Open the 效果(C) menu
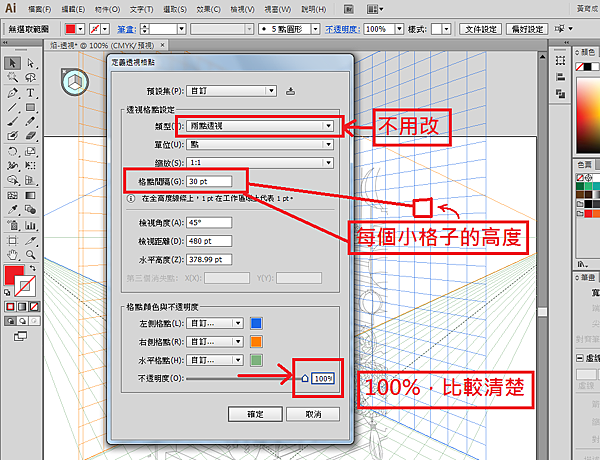The image size is (600, 460). tap(209, 9)
